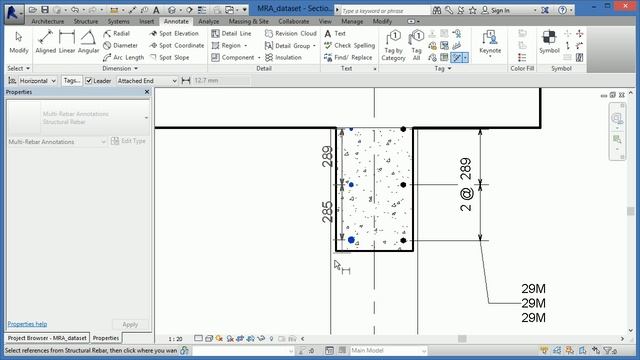Image resolution: width=640 pixels, height=360 pixels.
Task: Switch to the Massing & Site tab
Action: (249, 21)
